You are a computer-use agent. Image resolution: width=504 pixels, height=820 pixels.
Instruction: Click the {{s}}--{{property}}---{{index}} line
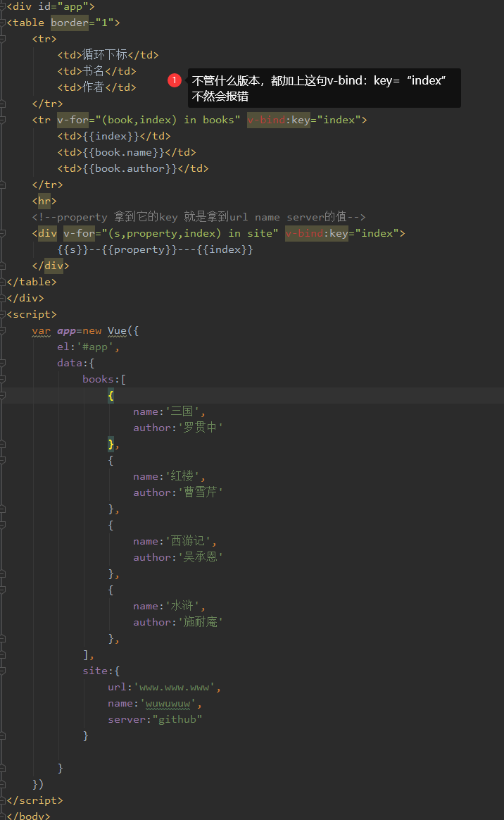155,249
